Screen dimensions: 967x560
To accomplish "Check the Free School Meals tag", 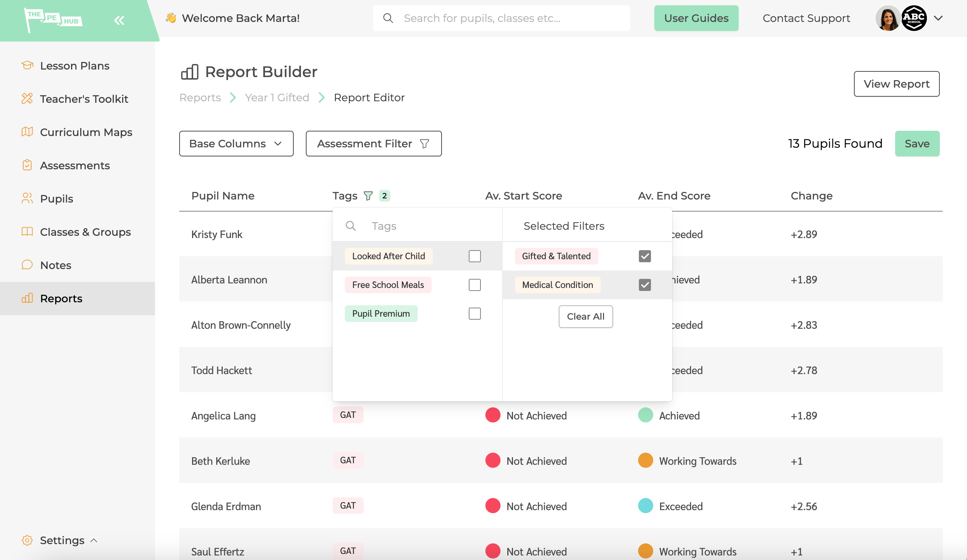I will click(475, 285).
